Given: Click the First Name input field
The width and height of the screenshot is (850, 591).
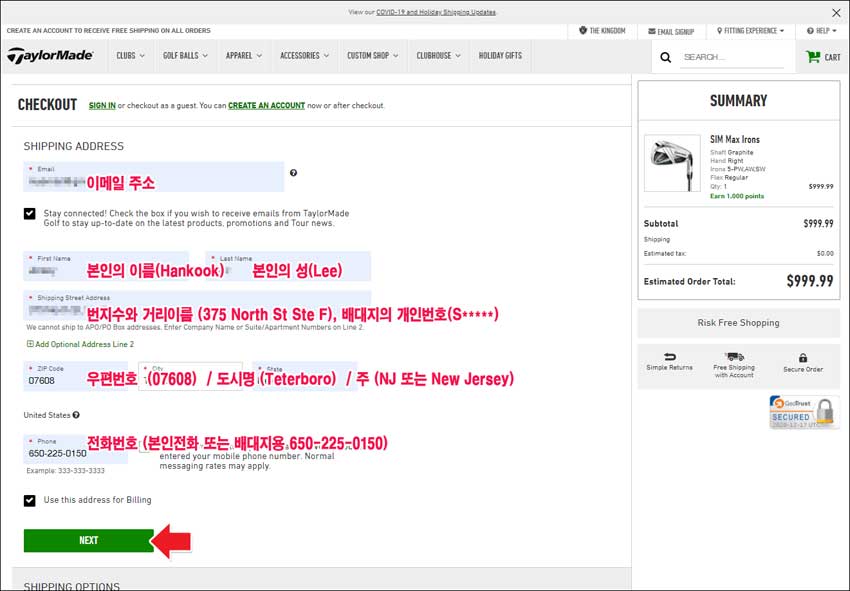Looking at the screenshot, I should [x=106, y=266].
